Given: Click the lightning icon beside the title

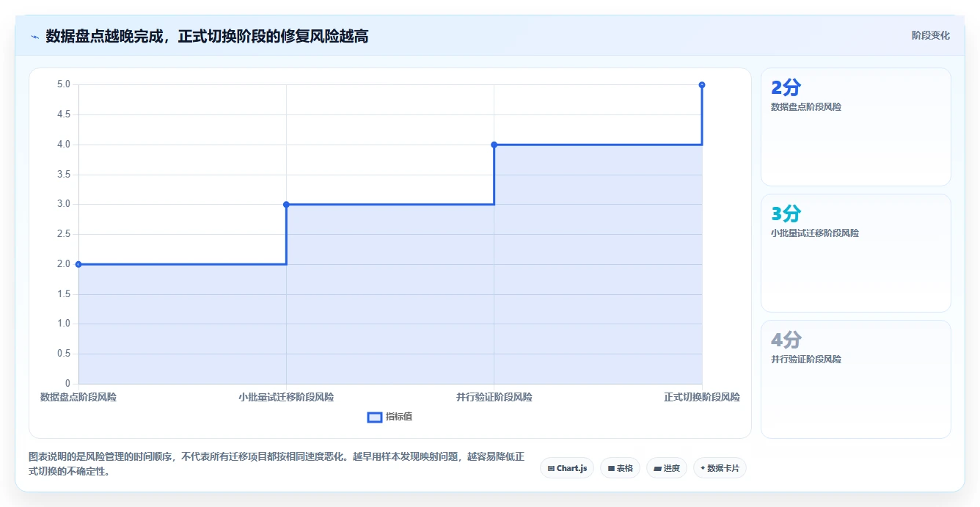Looking at the screenshot, I should click(x=34, y=37).
